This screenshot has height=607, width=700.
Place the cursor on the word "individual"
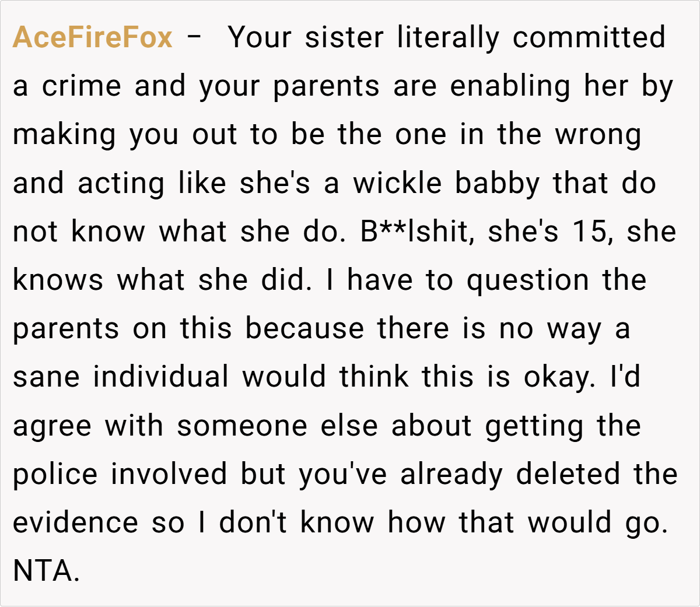click(161, 377)
